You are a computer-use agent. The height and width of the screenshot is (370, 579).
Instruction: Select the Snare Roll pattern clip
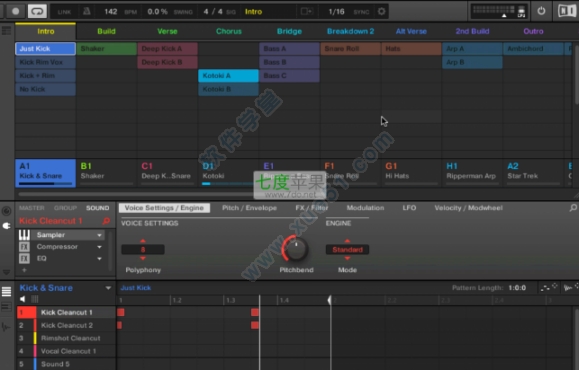(x=350, y=49)
